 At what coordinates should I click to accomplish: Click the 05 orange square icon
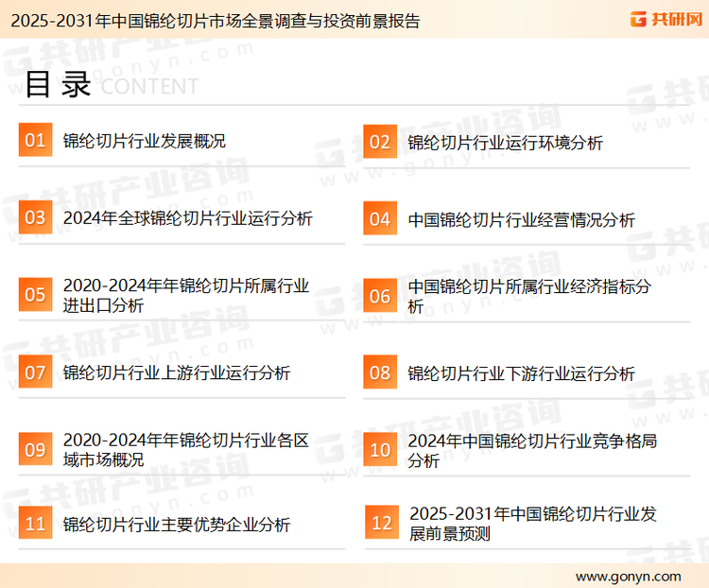[35, 295]
